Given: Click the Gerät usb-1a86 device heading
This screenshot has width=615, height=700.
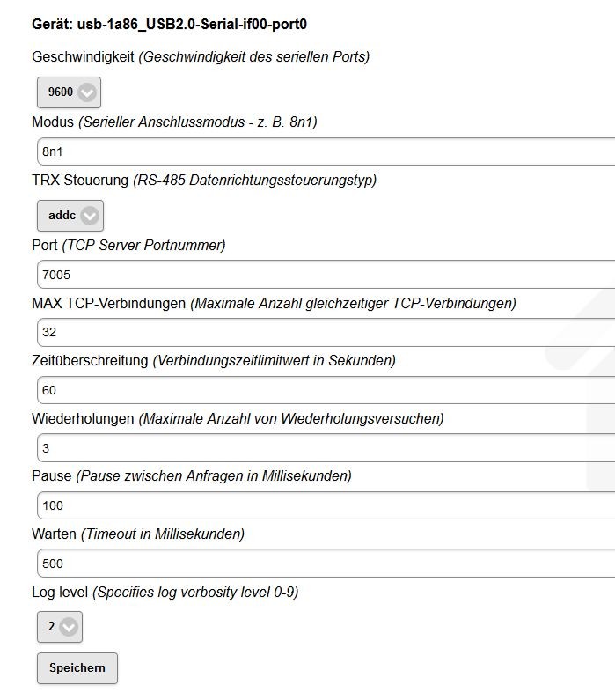Looking at the screenshot, I should [x=169, y=25].
